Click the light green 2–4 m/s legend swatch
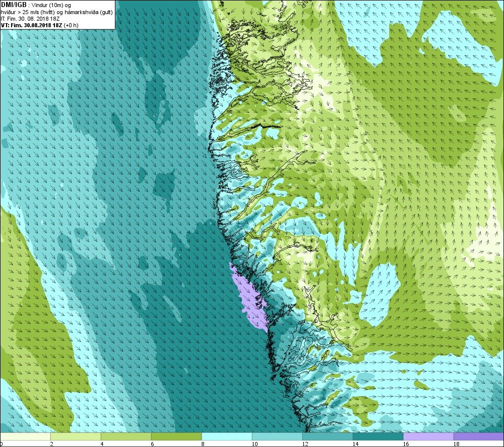Image resolution: width=504 pixels, height=447 pixels. [x=76, y=436]
